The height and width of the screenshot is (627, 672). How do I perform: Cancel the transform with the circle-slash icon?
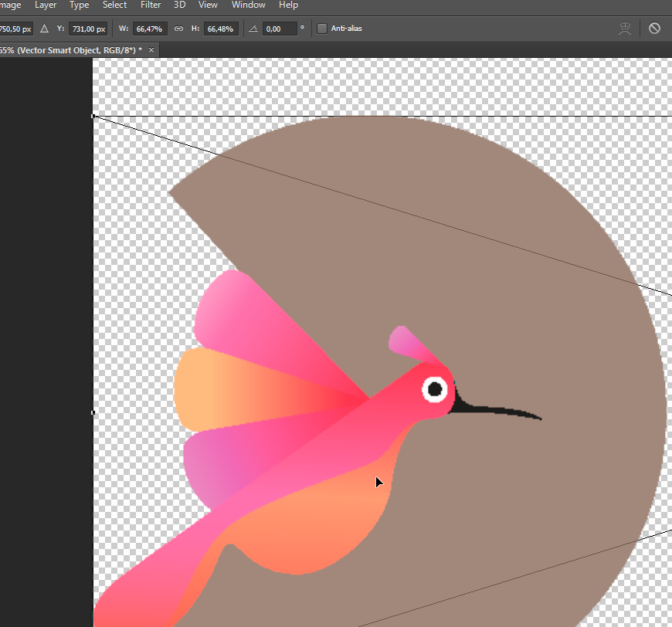pos(654,29)
